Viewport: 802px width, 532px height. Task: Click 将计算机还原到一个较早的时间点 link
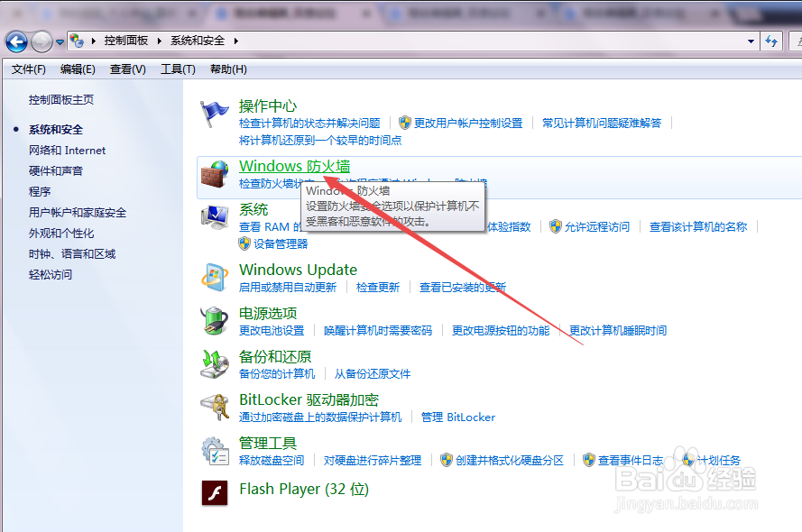(320, 140)
